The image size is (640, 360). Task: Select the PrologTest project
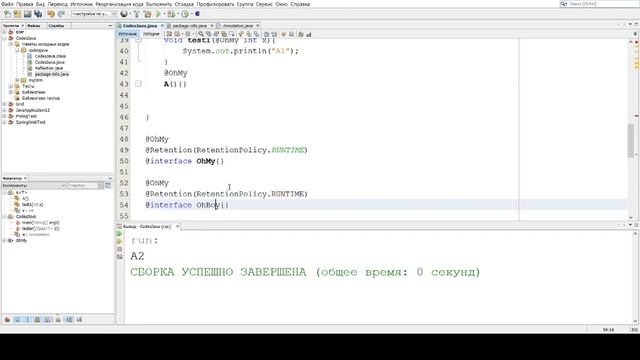26,116
